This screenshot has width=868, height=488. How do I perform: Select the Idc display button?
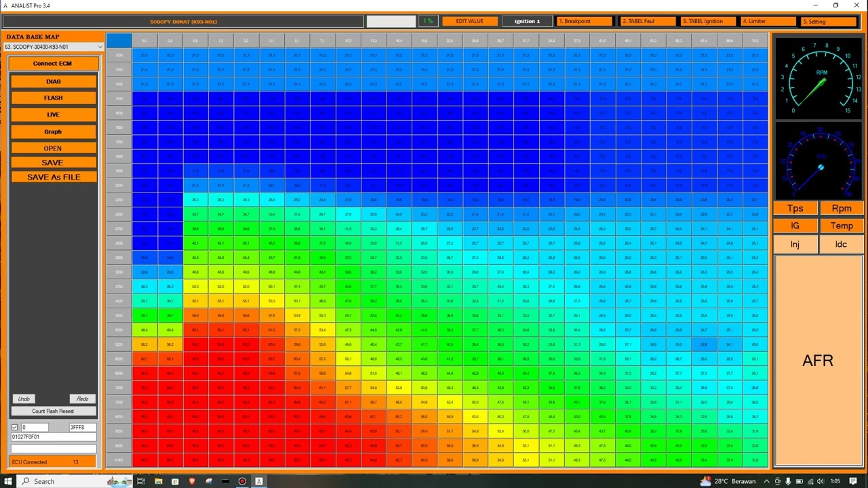tap(842, 244)
